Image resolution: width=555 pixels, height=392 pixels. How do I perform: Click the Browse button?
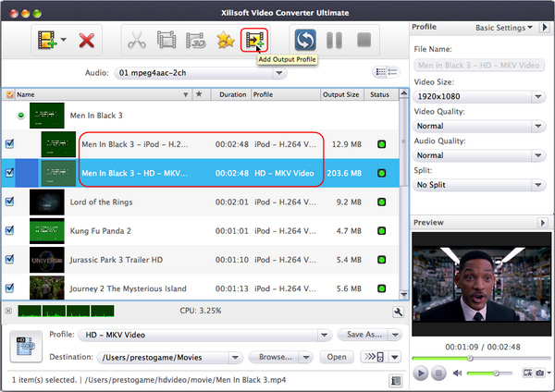(275, 357)
